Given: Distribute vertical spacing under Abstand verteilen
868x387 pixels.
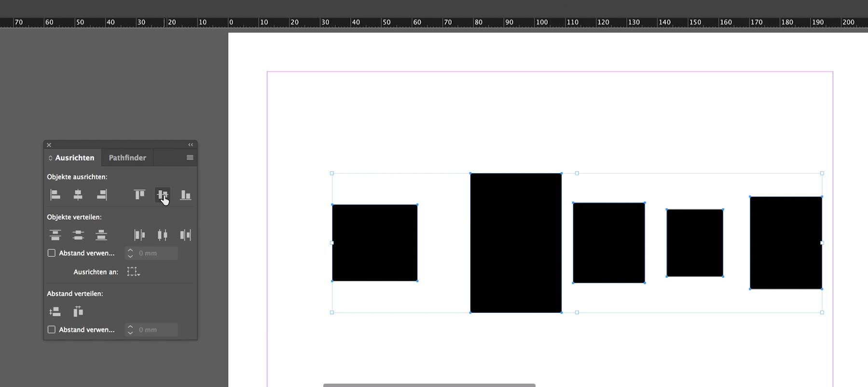Looking at the screenshot, I should point(55,312).
